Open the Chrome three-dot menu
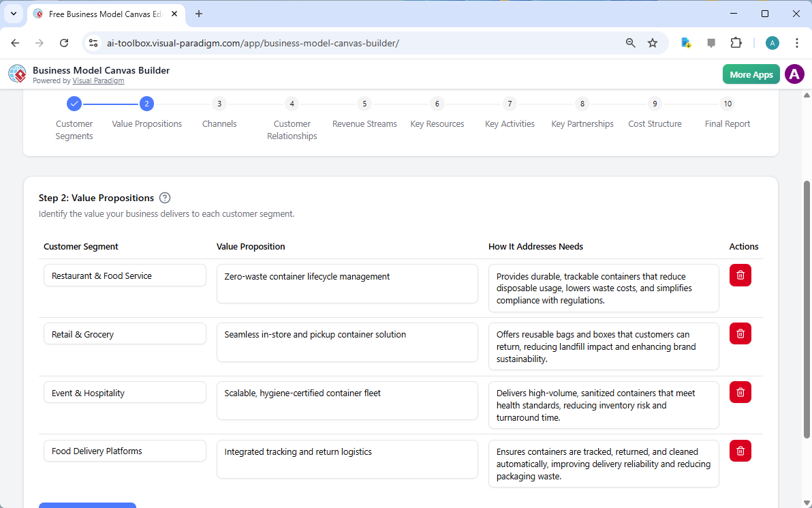Viewport: 812px width, 508px height. pos(797,42)
